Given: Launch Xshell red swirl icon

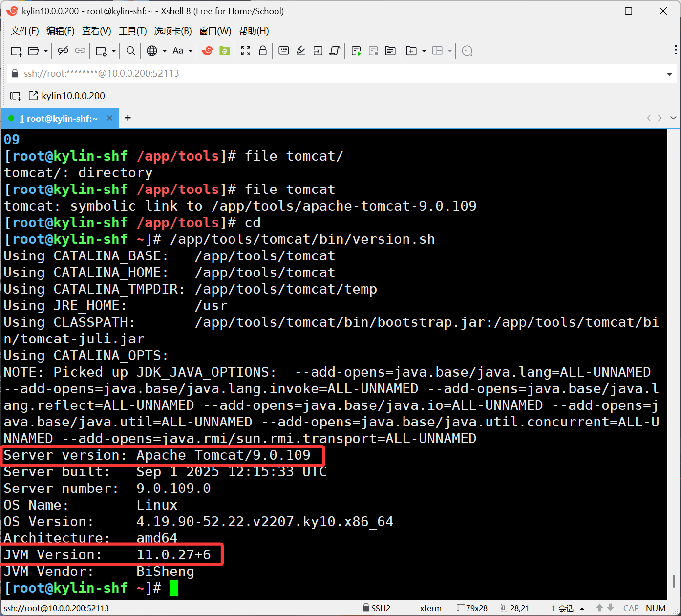Looking at the screenshot, I should tap(207, 51).
